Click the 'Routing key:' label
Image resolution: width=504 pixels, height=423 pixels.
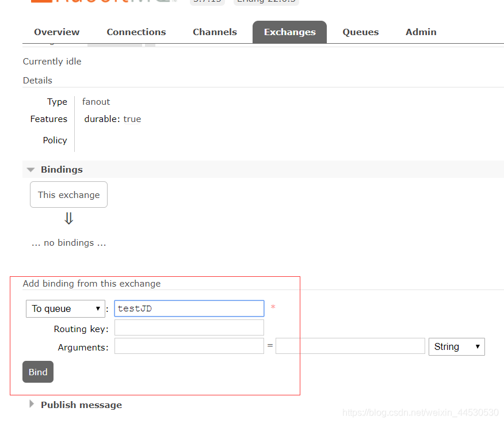(81, 329)
